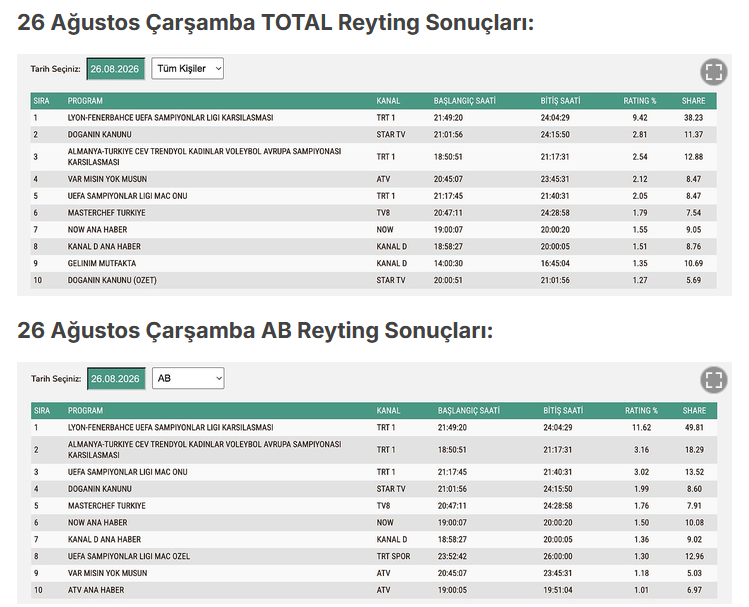
Task: Click KANAL D ANA HABER in AB table
Action: coord(104,540)
